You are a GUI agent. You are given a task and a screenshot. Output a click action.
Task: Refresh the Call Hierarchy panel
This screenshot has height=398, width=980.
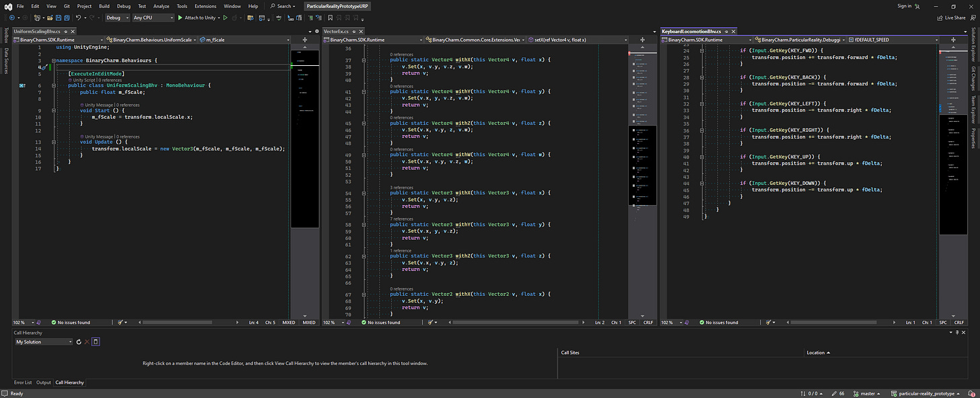coord(79,342)
